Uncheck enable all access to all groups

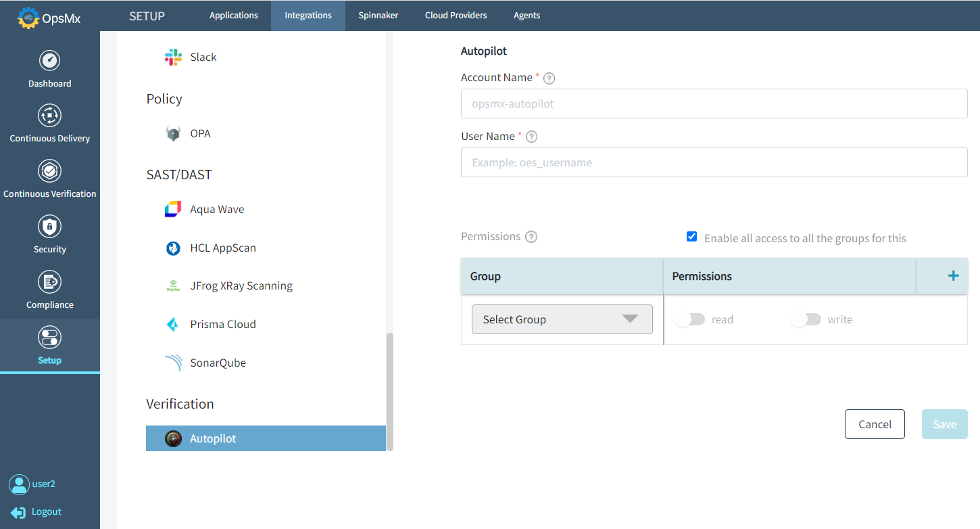tap(691, 236)
